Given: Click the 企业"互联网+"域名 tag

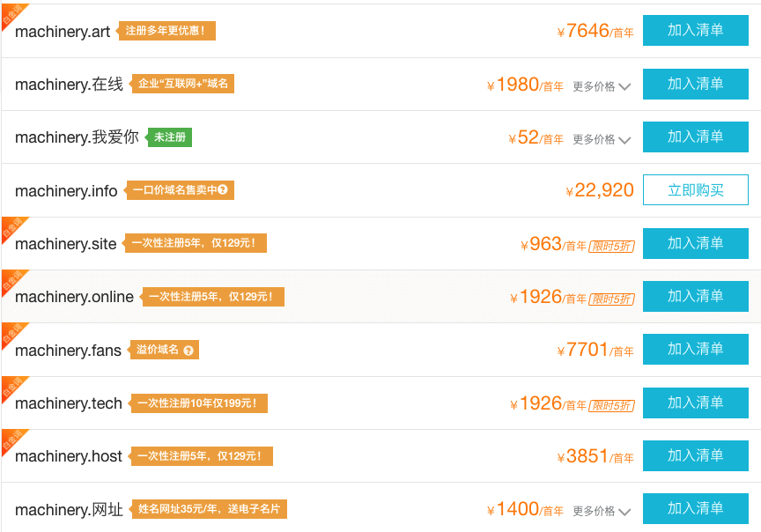Looking at the screenshot, I should tap(183, 84).
